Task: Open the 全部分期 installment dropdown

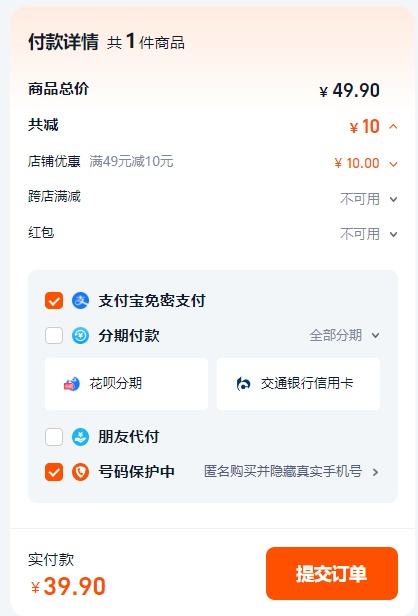Action: (345, 336)
